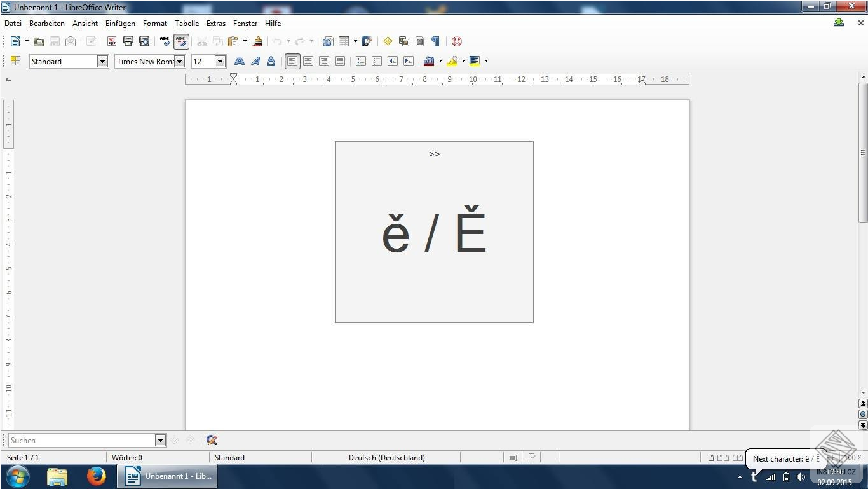Click the New document icon
This screenshot has width=868, height=489.
(x=15, y=41)
